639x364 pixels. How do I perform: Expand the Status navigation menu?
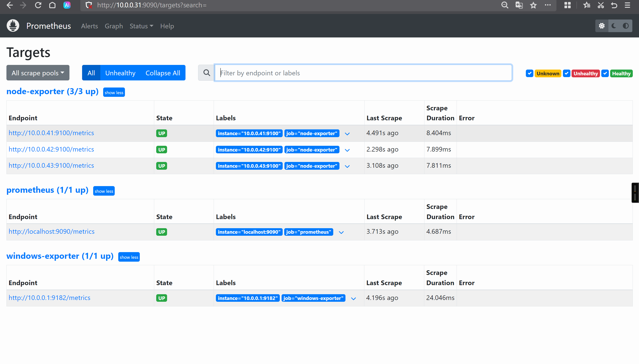point(141,26)
